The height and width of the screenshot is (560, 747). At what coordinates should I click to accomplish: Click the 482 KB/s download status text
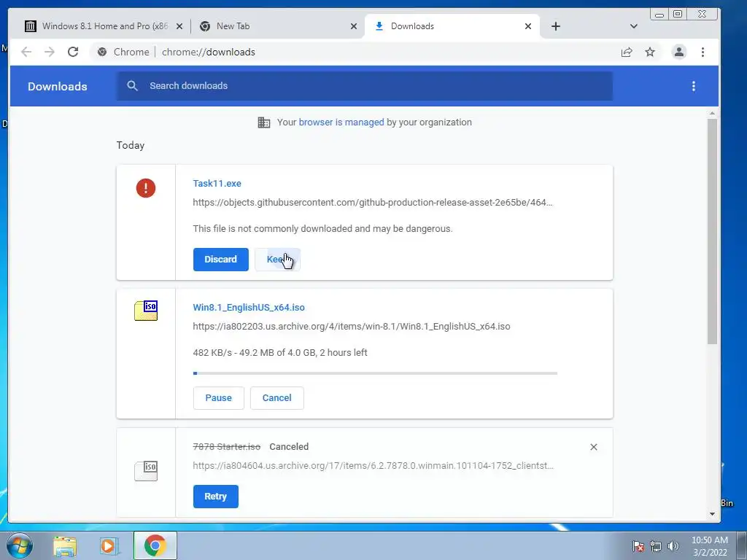point(280,352)
